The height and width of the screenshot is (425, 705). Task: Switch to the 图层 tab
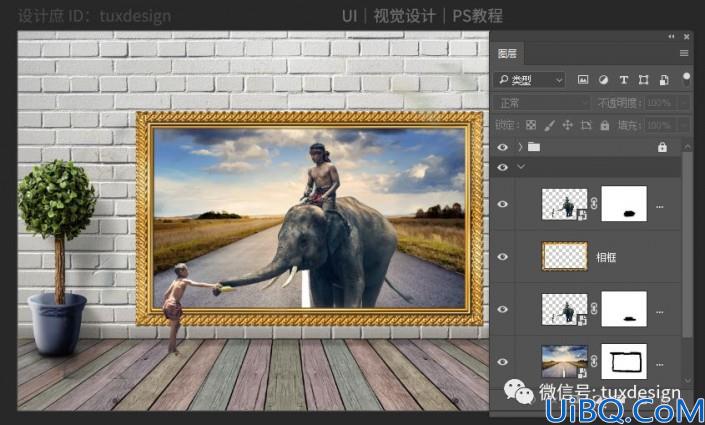(x=507, y=54)
